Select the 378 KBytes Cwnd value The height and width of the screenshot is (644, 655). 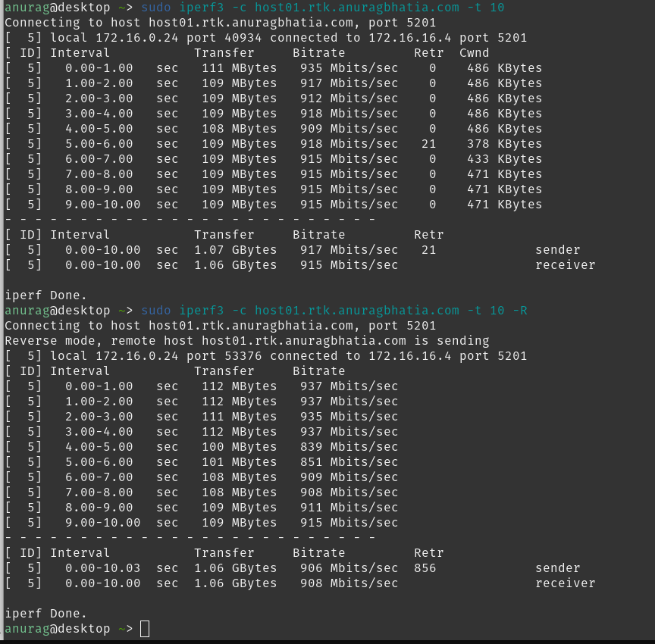tap(505, 144)
